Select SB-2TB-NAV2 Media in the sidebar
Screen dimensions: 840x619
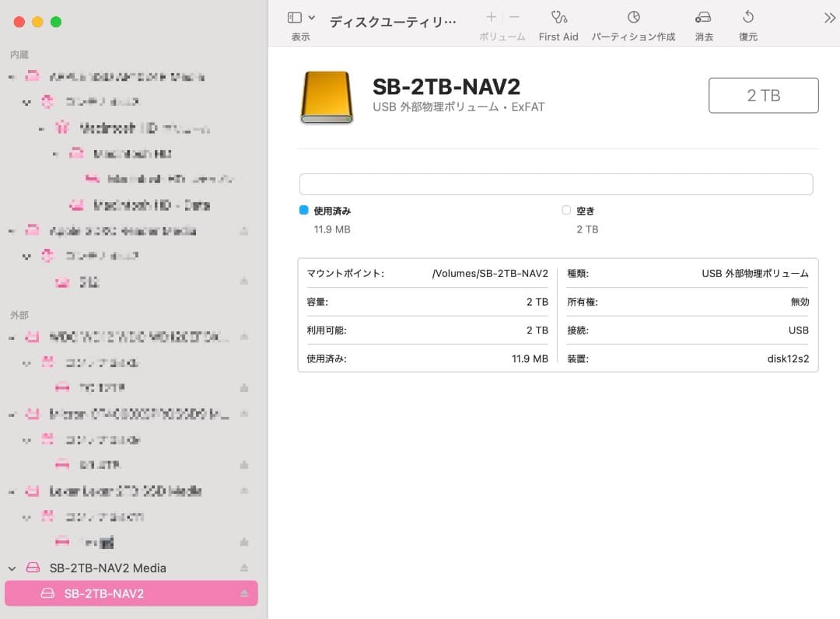coord(107,568)
